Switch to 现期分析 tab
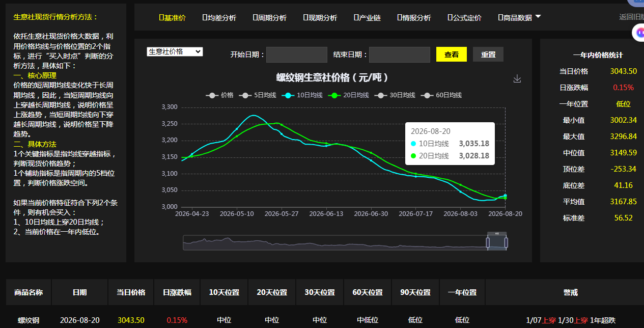This screenshot has width=644, height=328. click(320, 17)
